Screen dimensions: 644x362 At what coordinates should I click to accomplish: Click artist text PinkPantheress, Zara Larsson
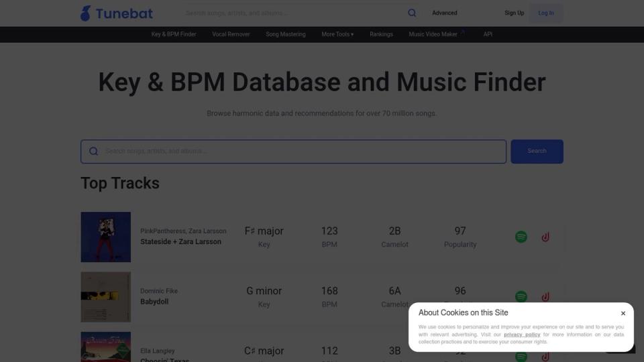coord(183,231)
